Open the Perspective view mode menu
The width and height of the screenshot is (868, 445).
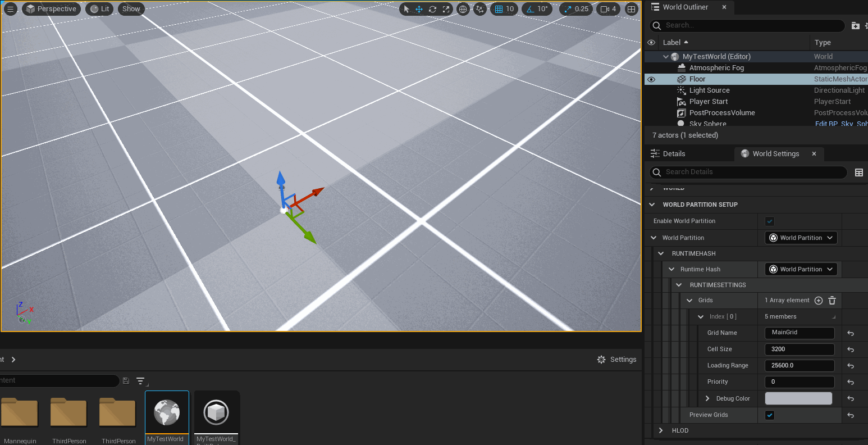(x=51, y=9)
